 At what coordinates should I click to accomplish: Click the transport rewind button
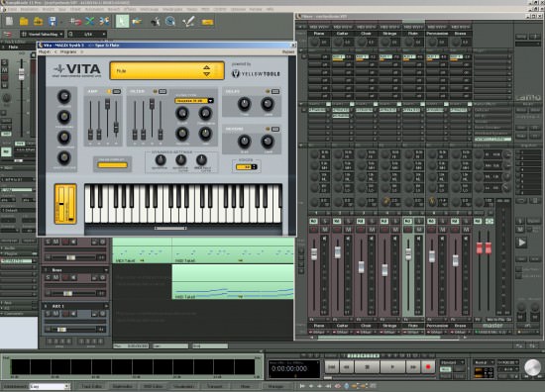[x=346, y=366]
